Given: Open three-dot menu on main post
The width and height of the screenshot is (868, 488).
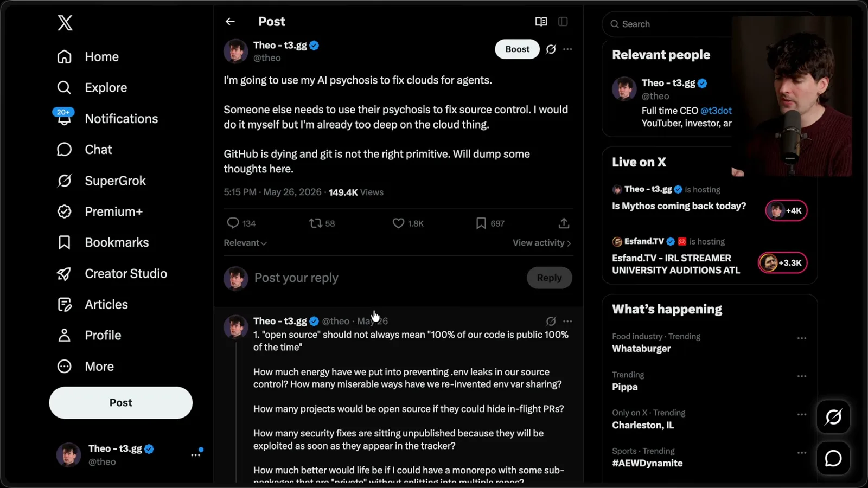Looking at the screenshot, I should click(x=567, y=49).
